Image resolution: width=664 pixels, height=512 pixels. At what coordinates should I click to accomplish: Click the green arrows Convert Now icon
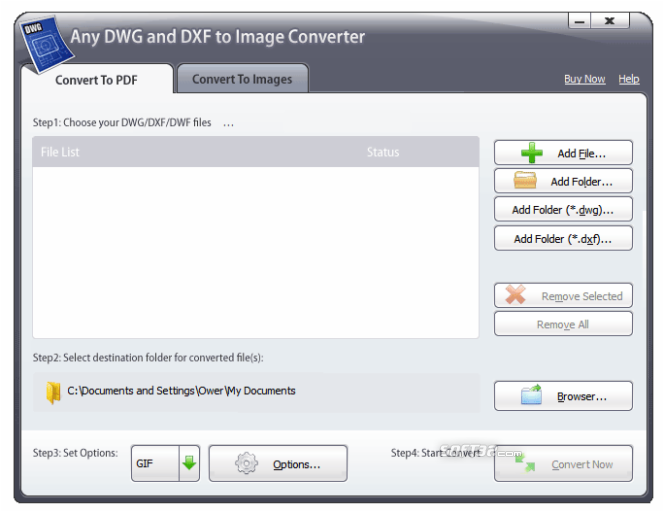click(525, 462)
